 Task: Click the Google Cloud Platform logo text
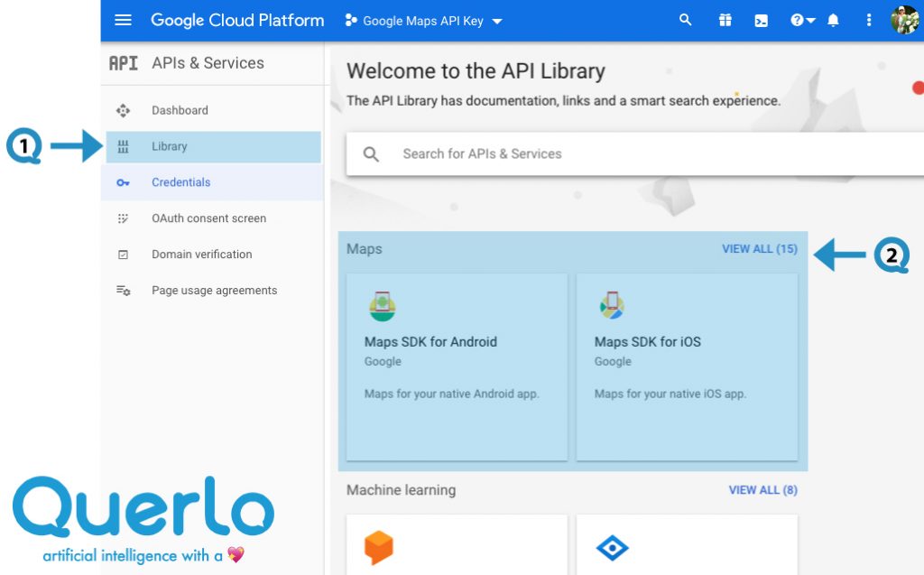[x=237, y=20]
